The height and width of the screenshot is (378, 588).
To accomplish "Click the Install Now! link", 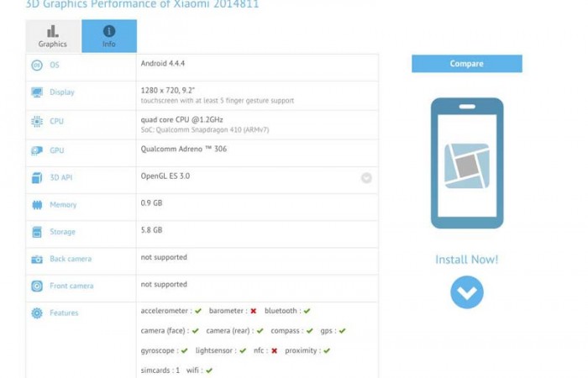I will pos(466,260).
